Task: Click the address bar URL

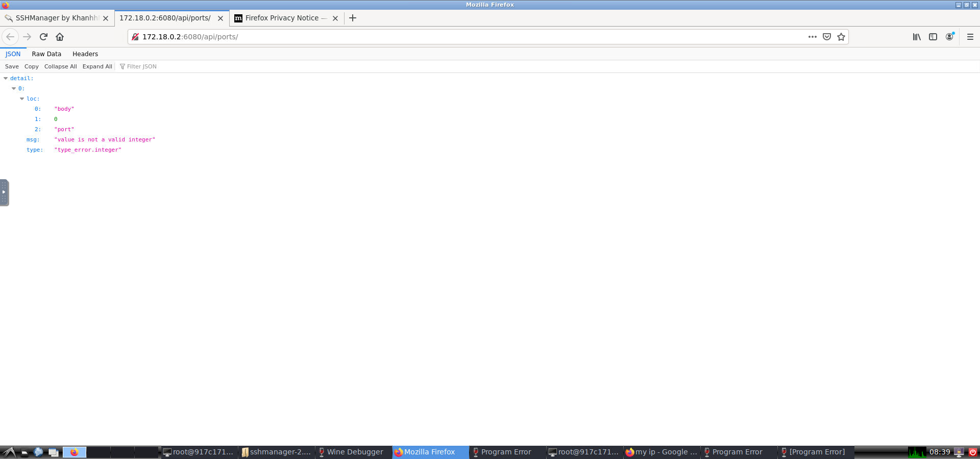Action: (x=190, y=37)
